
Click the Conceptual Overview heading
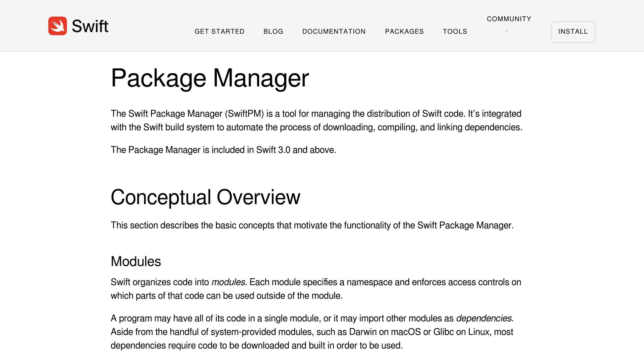click(x=205, y=197)
